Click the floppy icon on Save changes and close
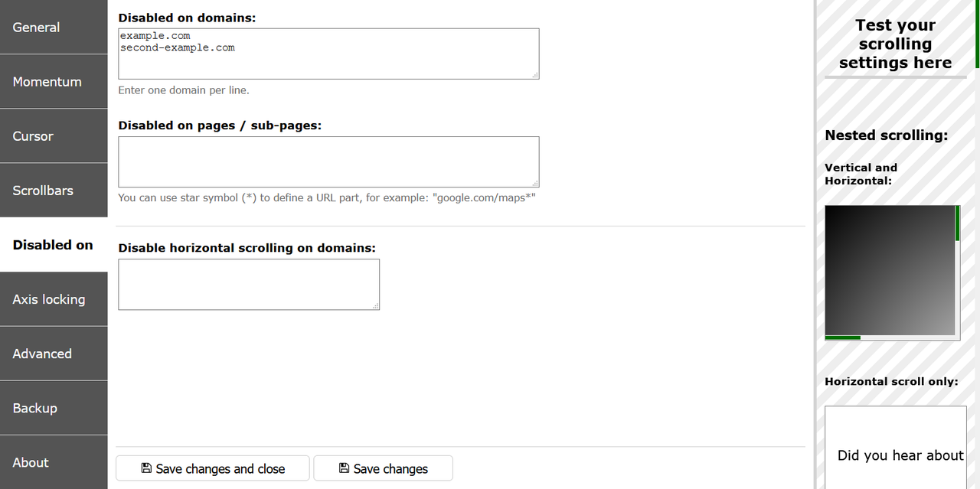The height and width of the screenshot is (489, 980). coord(146,468)
